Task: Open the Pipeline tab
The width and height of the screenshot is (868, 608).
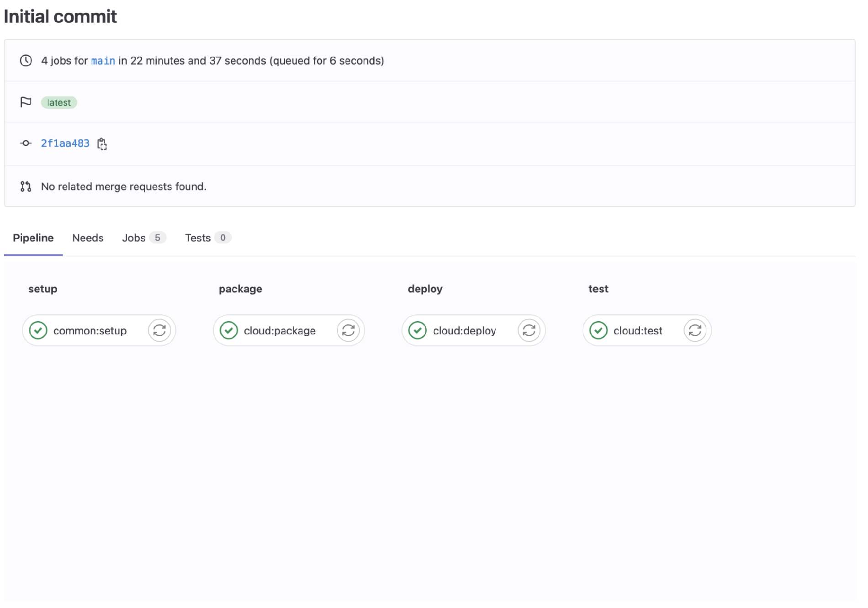Action: point(33,238)
